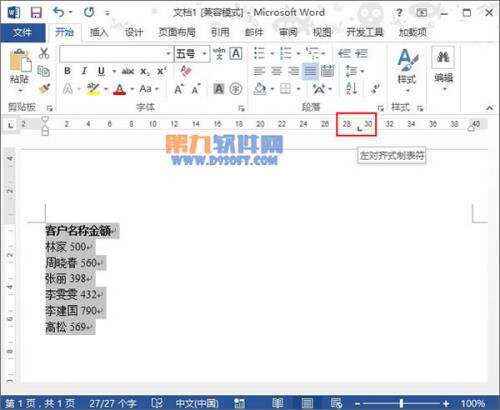Expand the Font dialog launcher

[x=241, y=108]
